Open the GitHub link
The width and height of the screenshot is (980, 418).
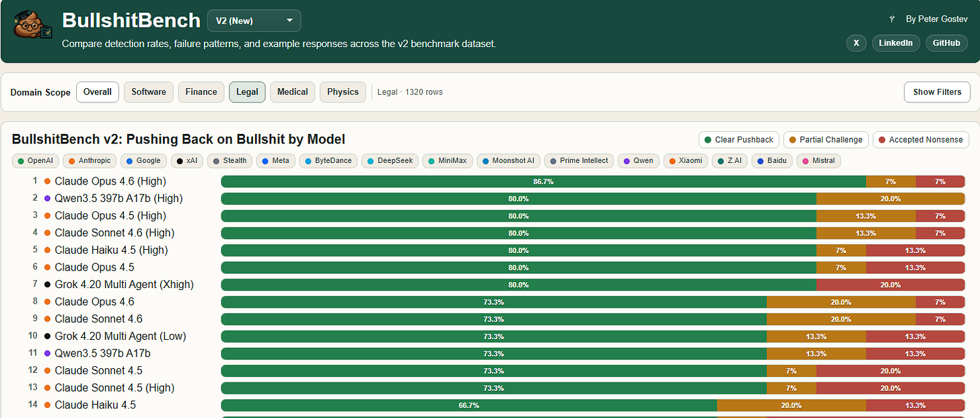(x=947, y=43)
